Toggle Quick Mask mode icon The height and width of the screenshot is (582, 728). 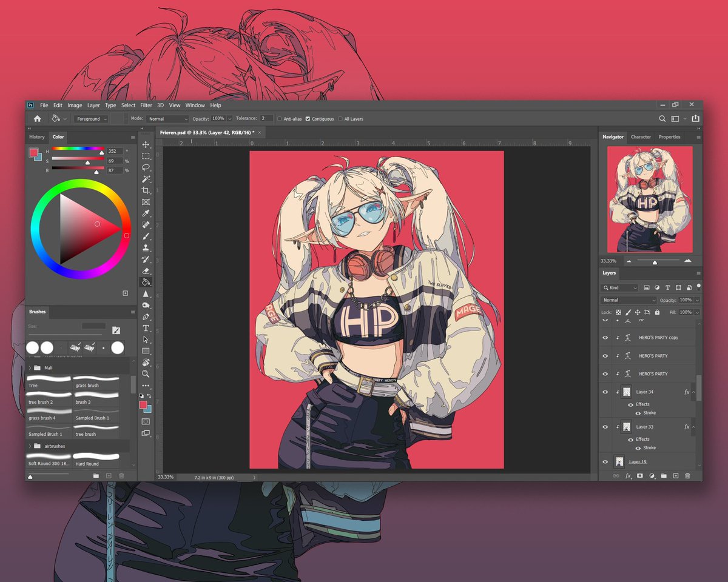[x=146, y=421]
